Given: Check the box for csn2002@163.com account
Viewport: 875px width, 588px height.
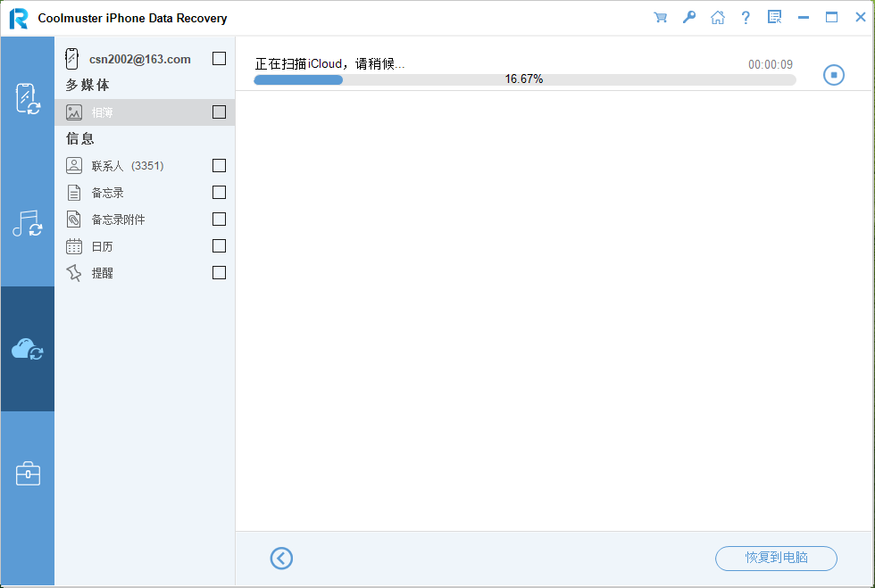Looking at the screenshot, I should click(x=220, y=59).
